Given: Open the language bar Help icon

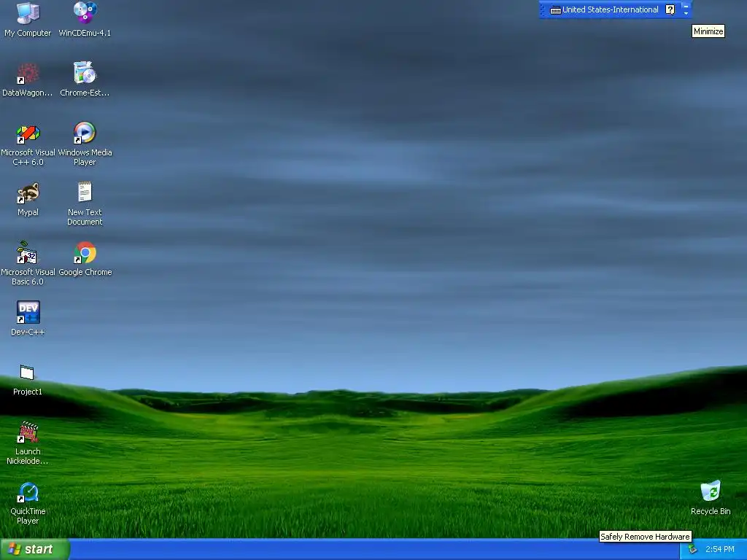Looking at the screenshot, I should click(670, 9).
